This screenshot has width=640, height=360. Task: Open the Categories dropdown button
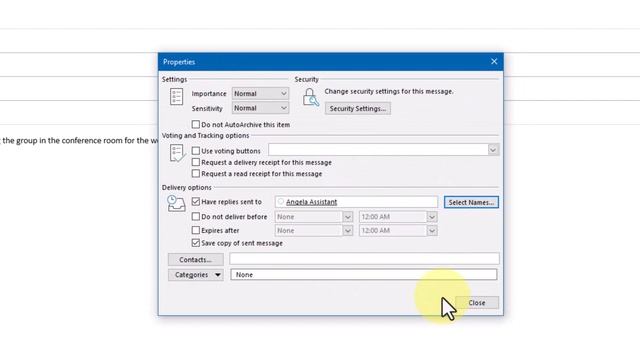point(196,275)
